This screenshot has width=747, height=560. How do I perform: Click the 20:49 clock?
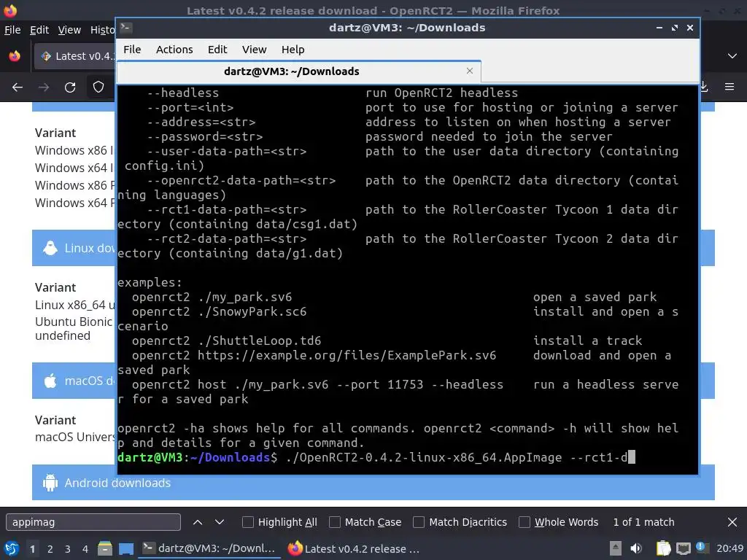pyautogui.click(x=729, y=548)
